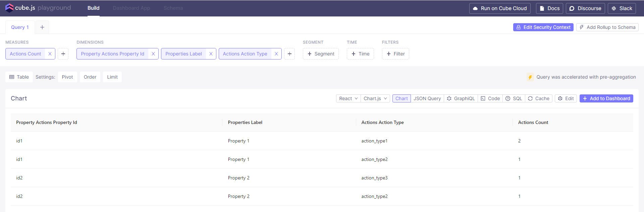
Task: Select the Property Actions Property Id tag
Action: click(113, 54)
